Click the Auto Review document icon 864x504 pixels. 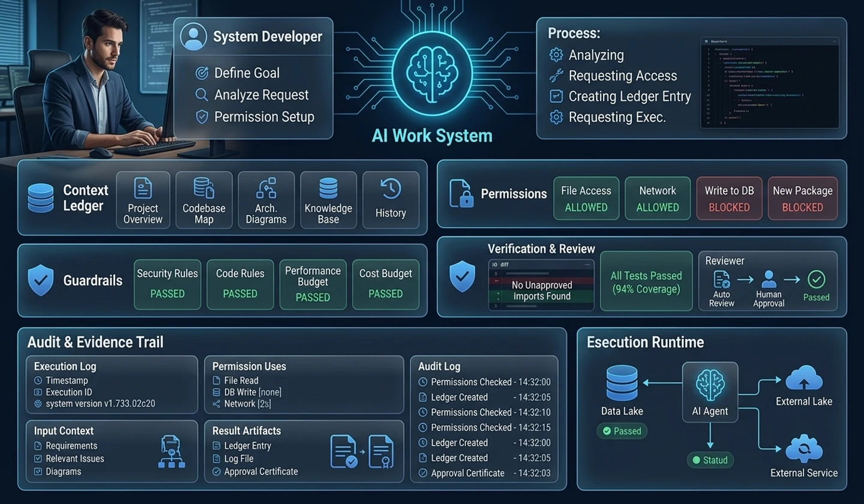pos(721,280)
